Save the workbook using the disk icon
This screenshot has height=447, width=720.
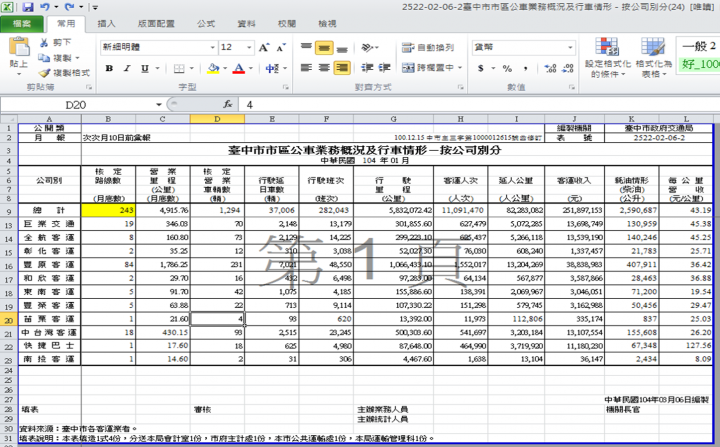click(x=28, y=7)
